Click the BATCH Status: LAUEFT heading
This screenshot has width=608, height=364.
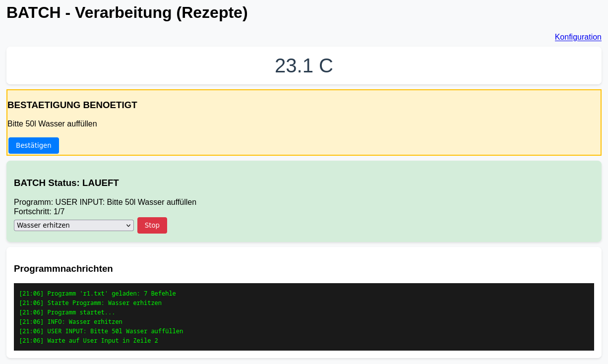(66, 183)
